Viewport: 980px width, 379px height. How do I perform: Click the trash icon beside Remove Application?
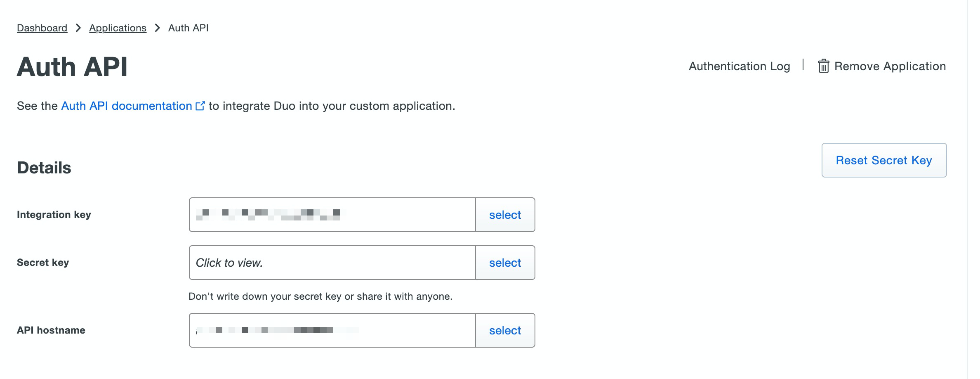point(823,66)
